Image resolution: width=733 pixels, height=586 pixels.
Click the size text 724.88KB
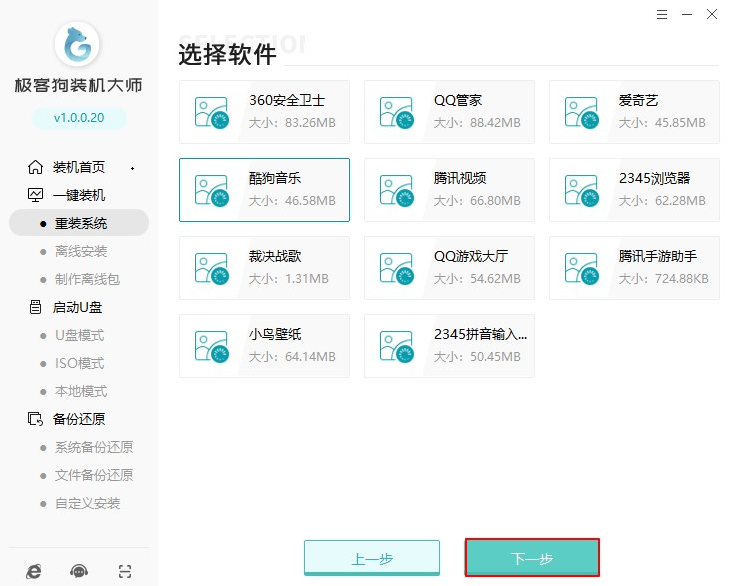point(682,279)
